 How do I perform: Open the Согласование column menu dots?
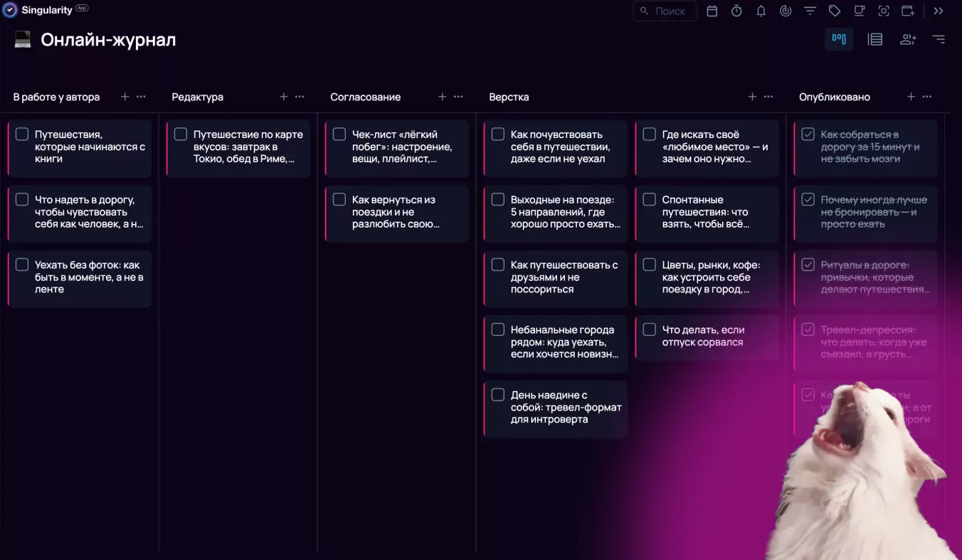(x=458, y=97)
